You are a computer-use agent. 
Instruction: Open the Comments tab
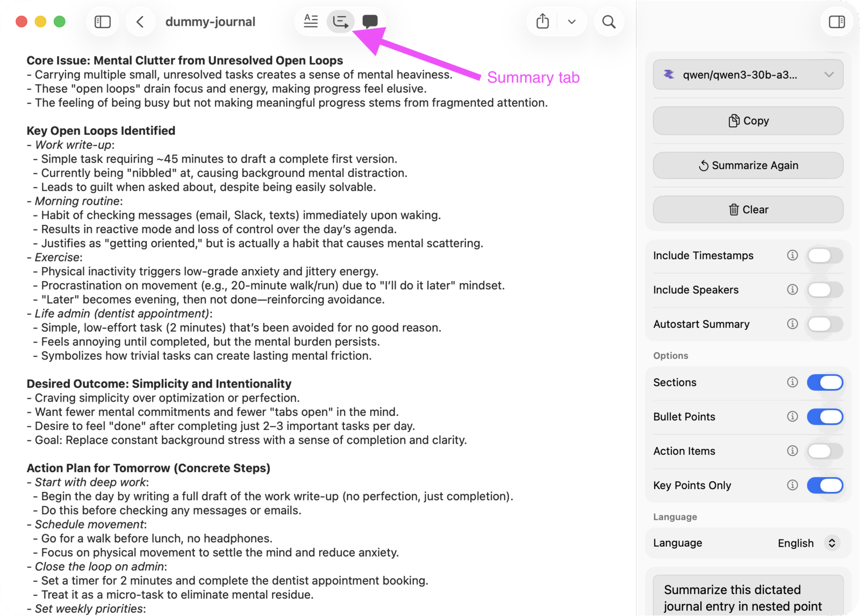pyautogui.click(x=370, y=22)
